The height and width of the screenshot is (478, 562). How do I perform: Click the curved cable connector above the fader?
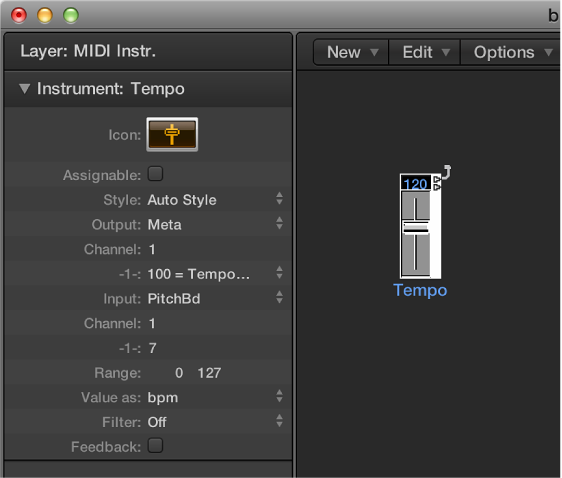tap(446, 172)
